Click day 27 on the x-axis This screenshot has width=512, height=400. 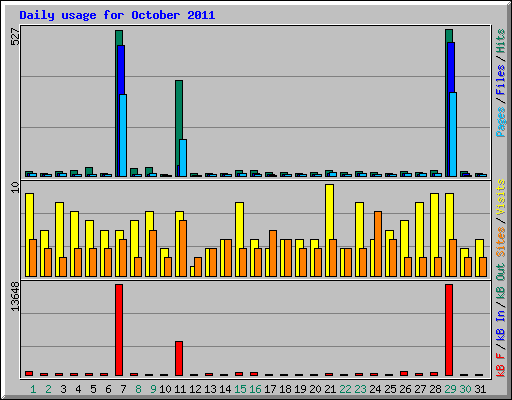click(x=420, y=389)
